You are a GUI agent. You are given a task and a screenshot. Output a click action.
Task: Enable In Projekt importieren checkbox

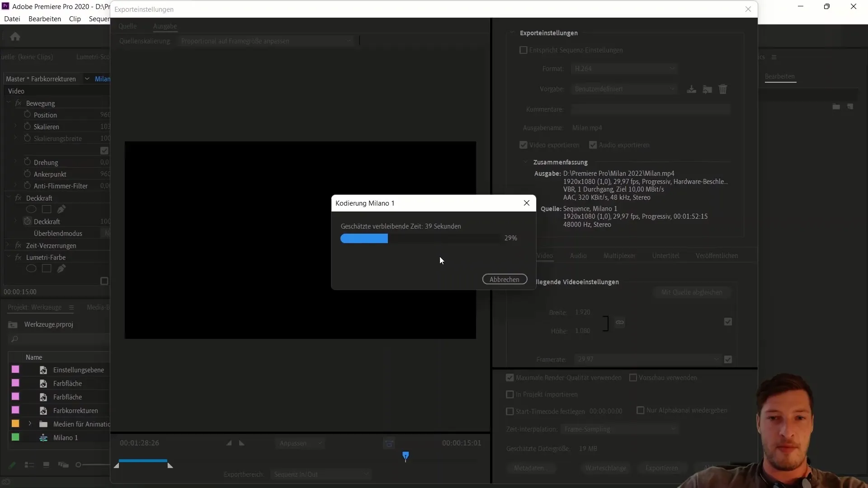point(510,394)
